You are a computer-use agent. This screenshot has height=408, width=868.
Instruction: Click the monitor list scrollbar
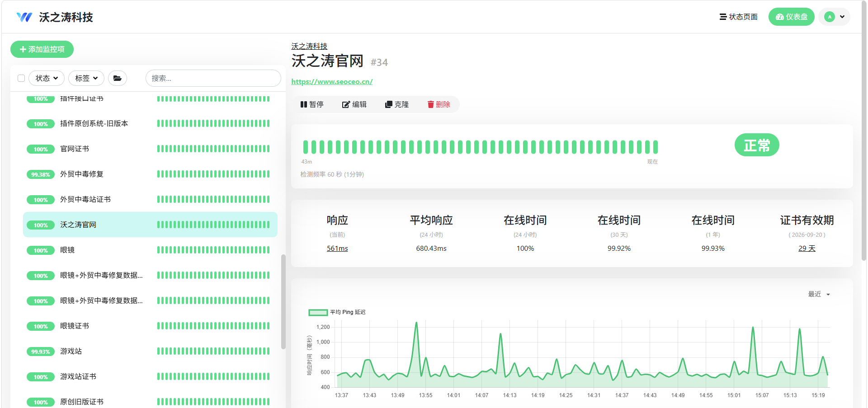coord(283,302)
